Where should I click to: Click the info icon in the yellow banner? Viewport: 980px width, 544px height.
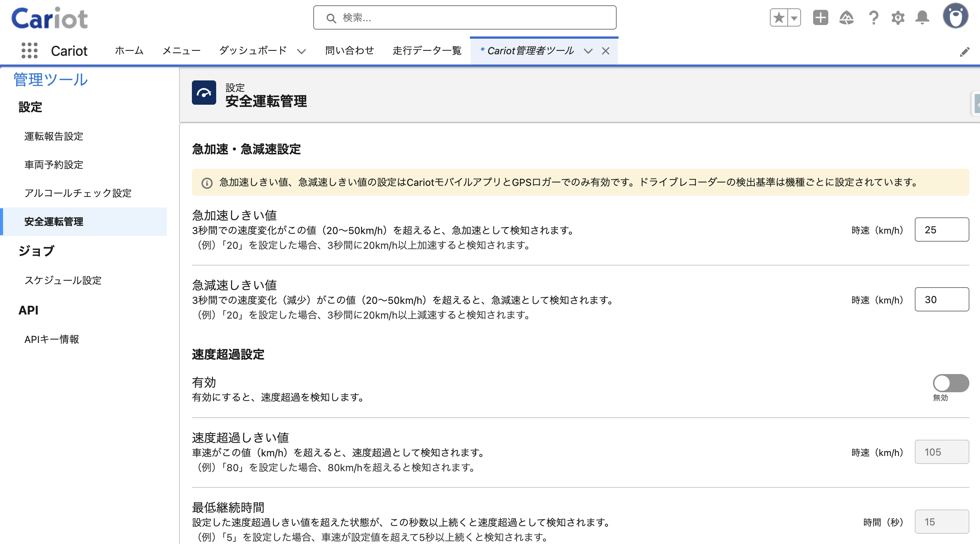[x=207, y=183]
